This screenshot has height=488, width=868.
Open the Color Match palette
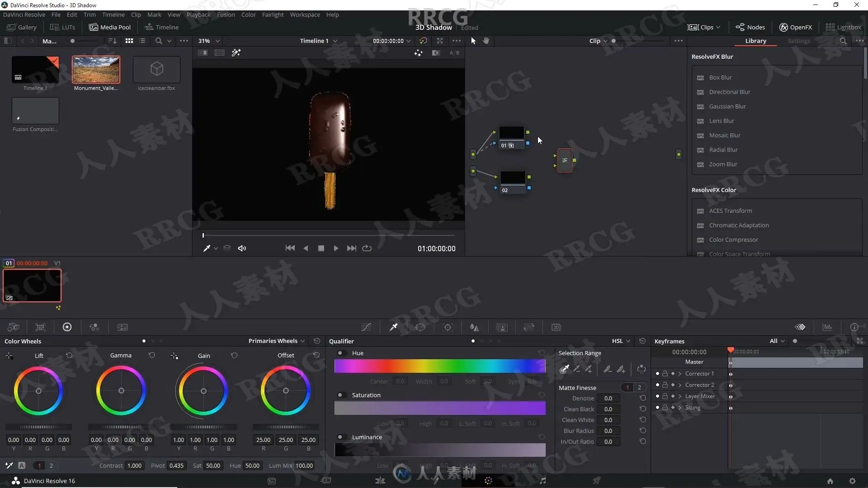point(40,327)
